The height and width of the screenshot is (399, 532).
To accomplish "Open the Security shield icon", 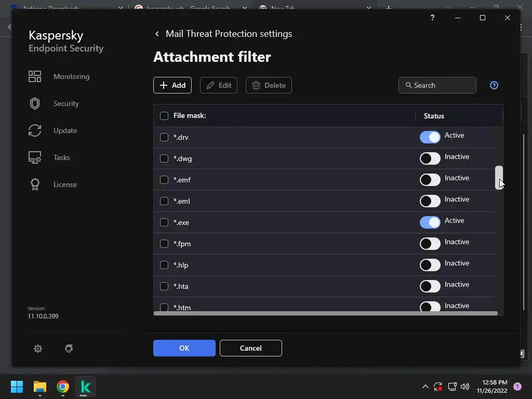I will tap(35, 103).
